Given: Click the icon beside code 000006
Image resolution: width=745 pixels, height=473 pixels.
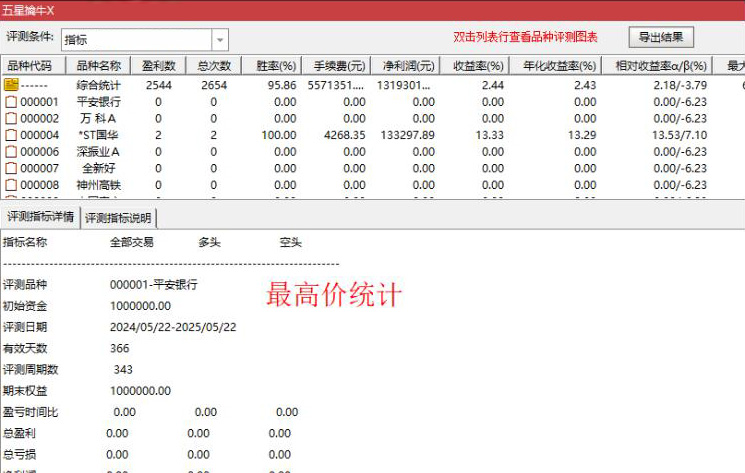Looking at the screenshot, I should pyautogui.click(x=11, y=152).
